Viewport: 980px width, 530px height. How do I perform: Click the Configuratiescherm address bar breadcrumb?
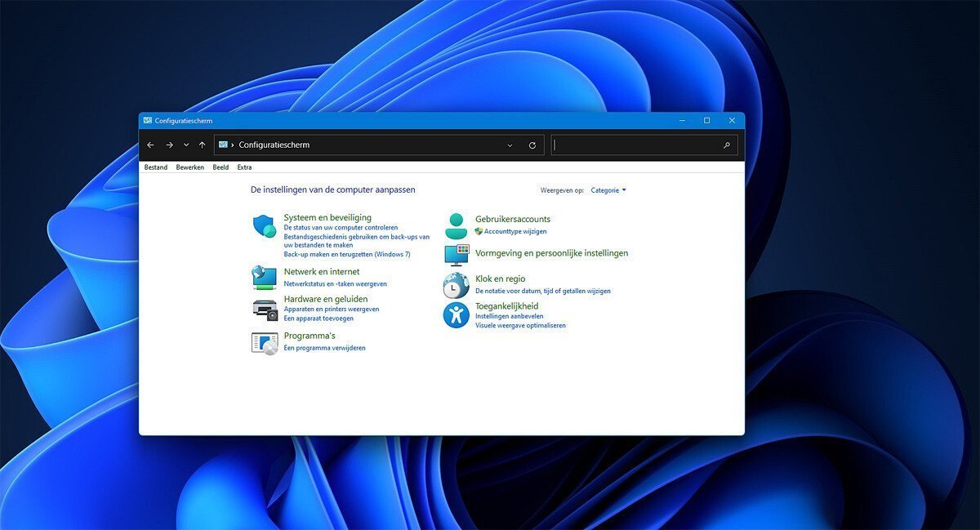tap(274, 145)
